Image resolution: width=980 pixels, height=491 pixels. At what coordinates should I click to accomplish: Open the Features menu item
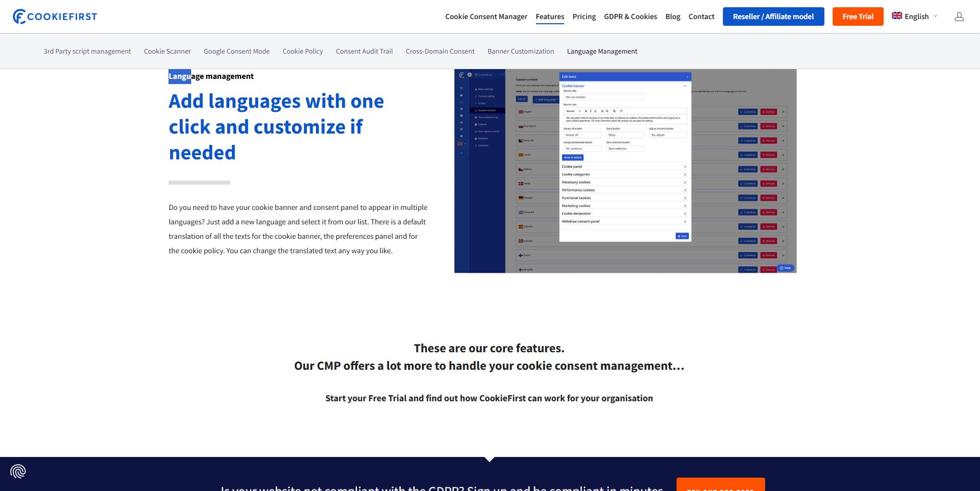click(x=550, y=17)
